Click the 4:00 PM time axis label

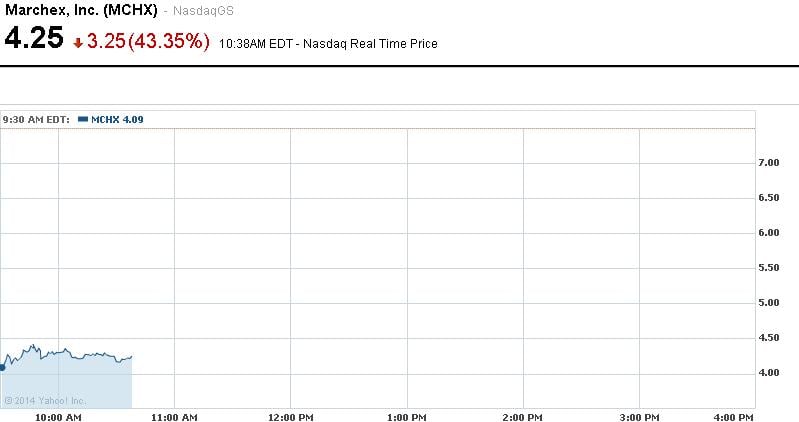pyautogui.click(x=735, y=416)
